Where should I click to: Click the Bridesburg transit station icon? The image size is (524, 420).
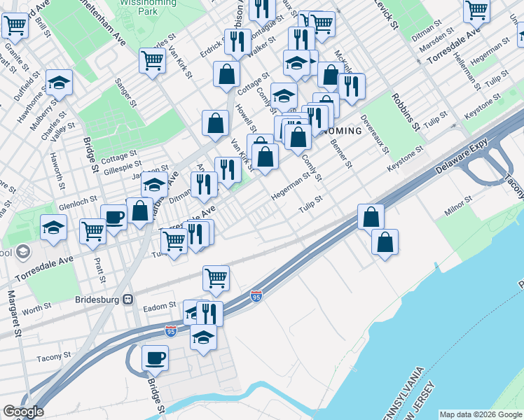pyautogui.click(x=127, y=300)
